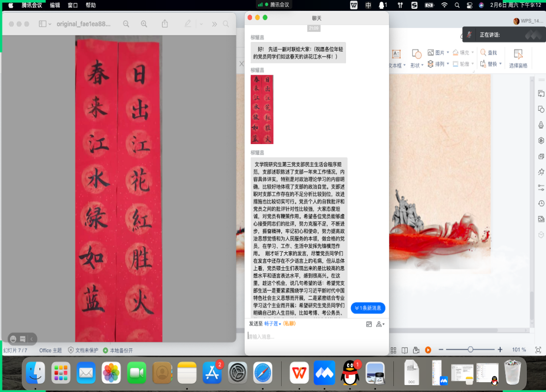Image resolution: width=546 pixels, height=392 pixels.
Task: Open the 腾讯会议 menu in menu bar
Action: click(x=32, y=5)
